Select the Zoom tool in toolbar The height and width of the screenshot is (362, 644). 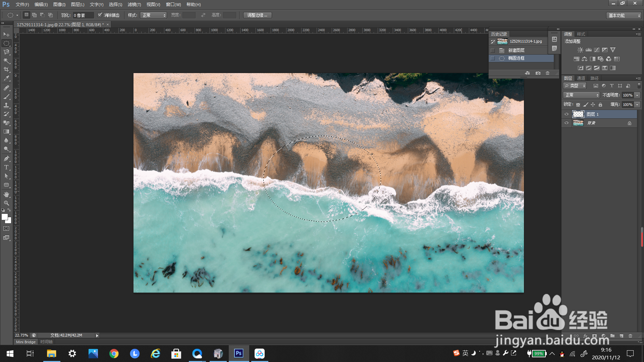pos(6,203)
